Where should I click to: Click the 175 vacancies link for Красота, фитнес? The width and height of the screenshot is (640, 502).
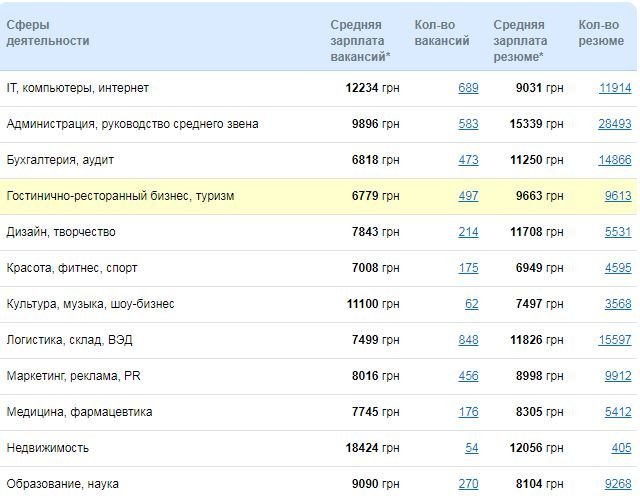click(x=468, y=268)
